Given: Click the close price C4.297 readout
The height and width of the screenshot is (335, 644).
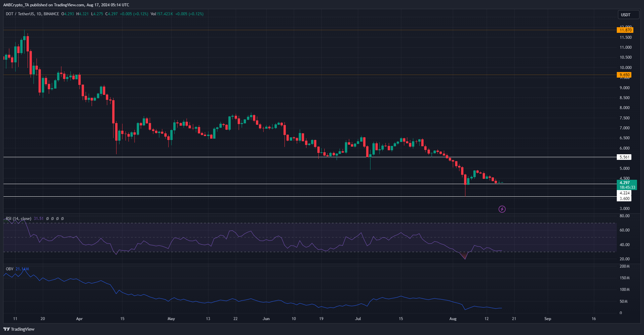Looking at the screenshot, I should (x=112, y=14).
